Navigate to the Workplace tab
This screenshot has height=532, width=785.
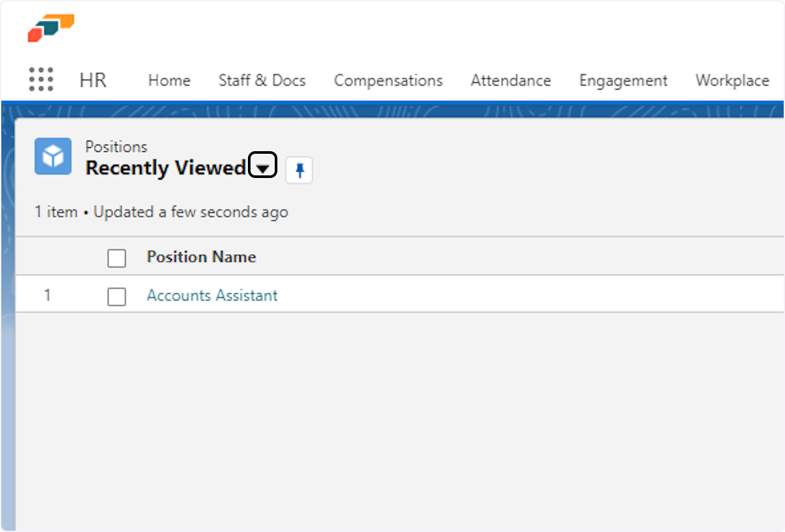pos(732,80)
